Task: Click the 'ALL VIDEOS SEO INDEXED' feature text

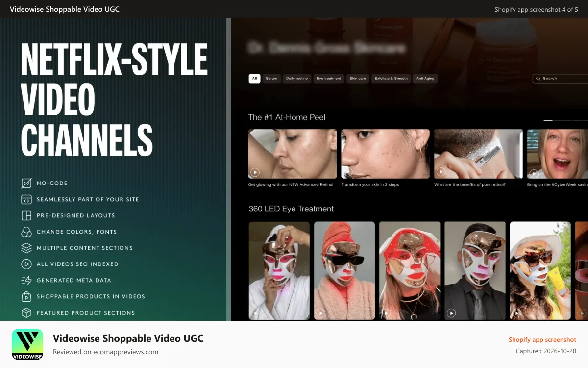Action: [x=77, y=264]
